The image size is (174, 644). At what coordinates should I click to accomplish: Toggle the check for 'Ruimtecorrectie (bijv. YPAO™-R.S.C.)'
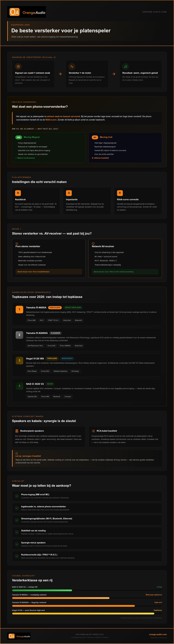[17, 556]
